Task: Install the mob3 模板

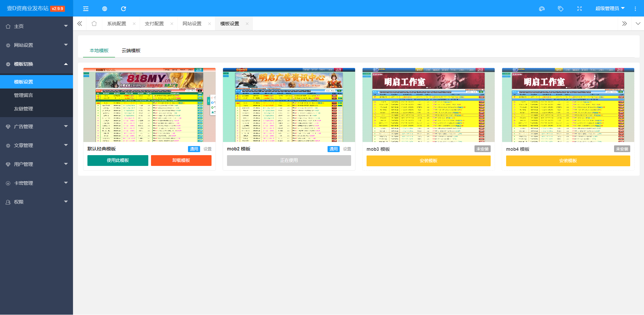Action: pos(428,161)
